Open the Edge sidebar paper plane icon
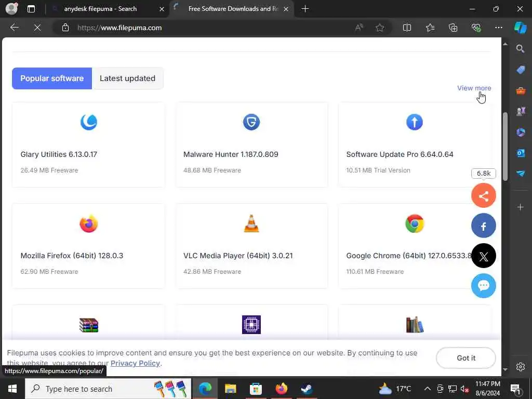 point(521,174)
